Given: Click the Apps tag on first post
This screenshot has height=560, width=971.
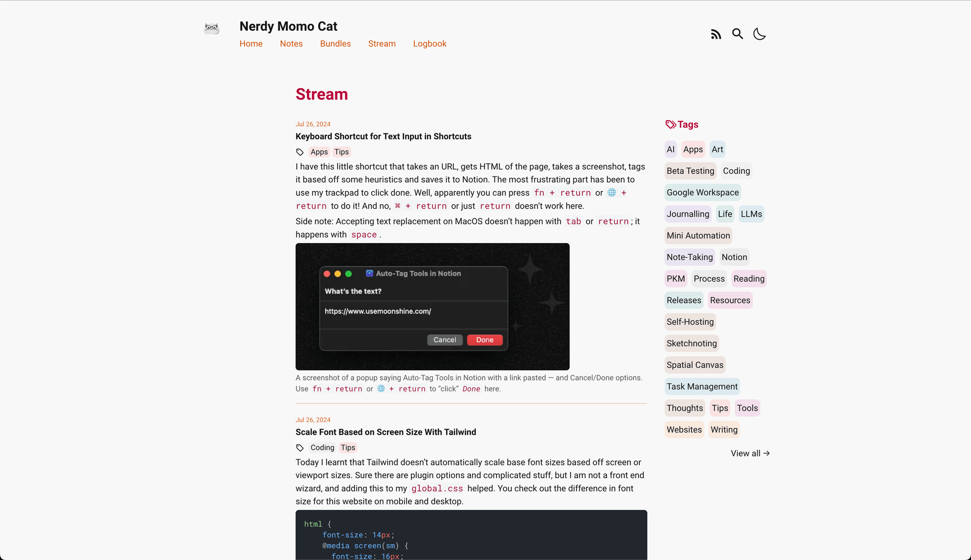Looking at the screenshot, I should tap(319, 152).
